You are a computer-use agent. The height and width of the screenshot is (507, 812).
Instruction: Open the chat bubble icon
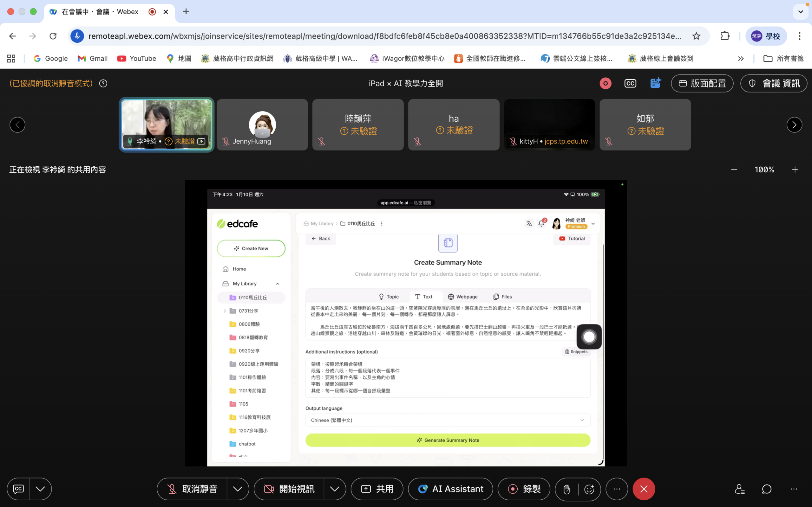[767, 489]
